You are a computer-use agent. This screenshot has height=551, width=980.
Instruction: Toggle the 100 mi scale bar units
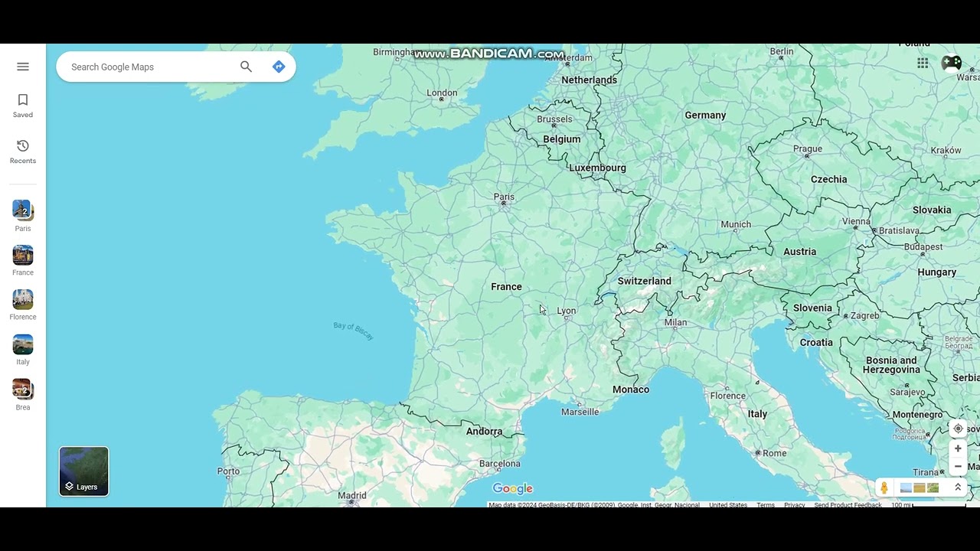(928, 505)
